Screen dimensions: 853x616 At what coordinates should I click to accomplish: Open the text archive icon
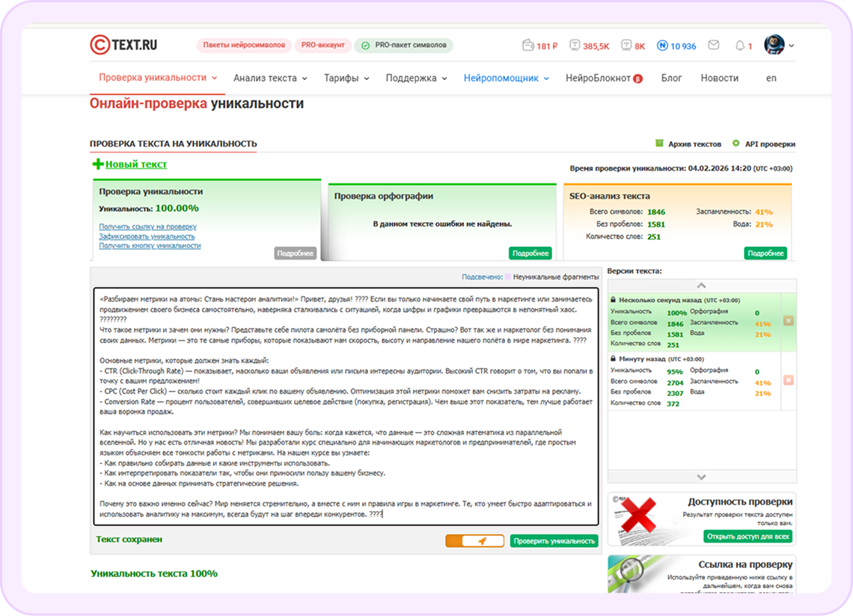point(660,143)
